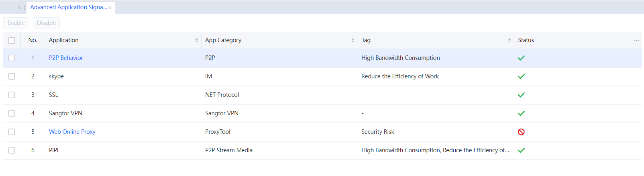This screenshot has width=644, height=176.
Task: Open the P2P Behavior link
Action: pos(66,58)
